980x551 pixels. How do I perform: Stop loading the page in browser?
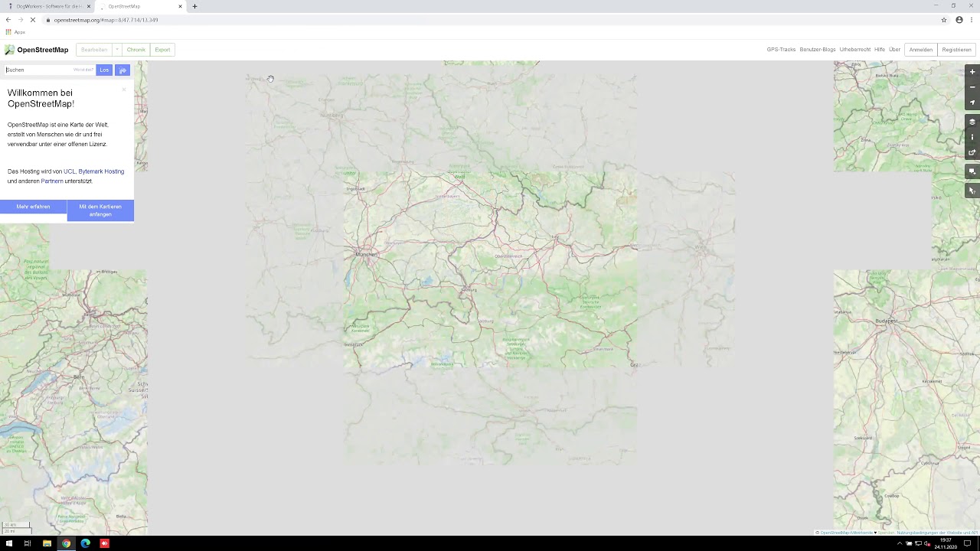click(32, 20)
